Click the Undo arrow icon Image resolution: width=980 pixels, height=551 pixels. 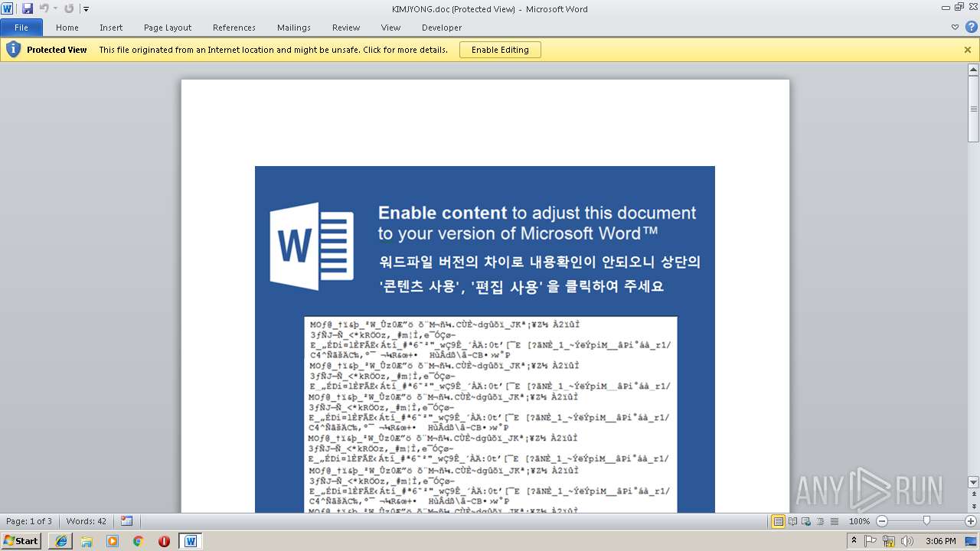[x=44, y=8]
